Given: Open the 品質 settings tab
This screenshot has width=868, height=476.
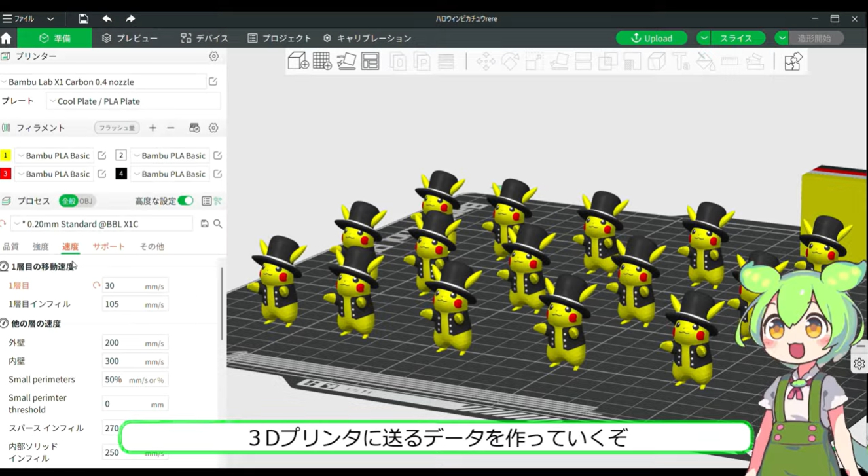Looking at the screenshot, I should (x=10, y=247).
